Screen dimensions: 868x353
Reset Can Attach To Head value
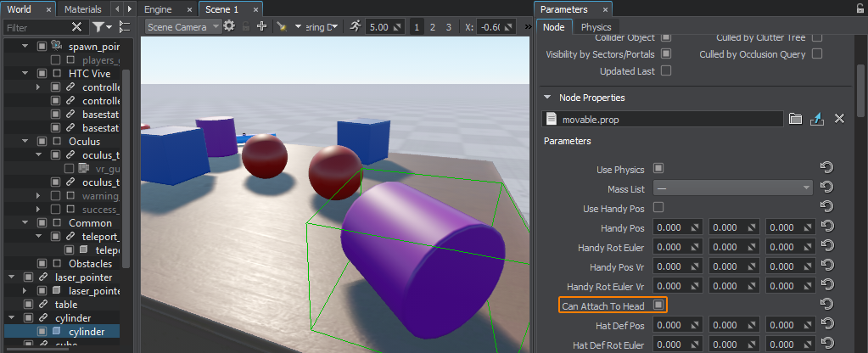827,305
